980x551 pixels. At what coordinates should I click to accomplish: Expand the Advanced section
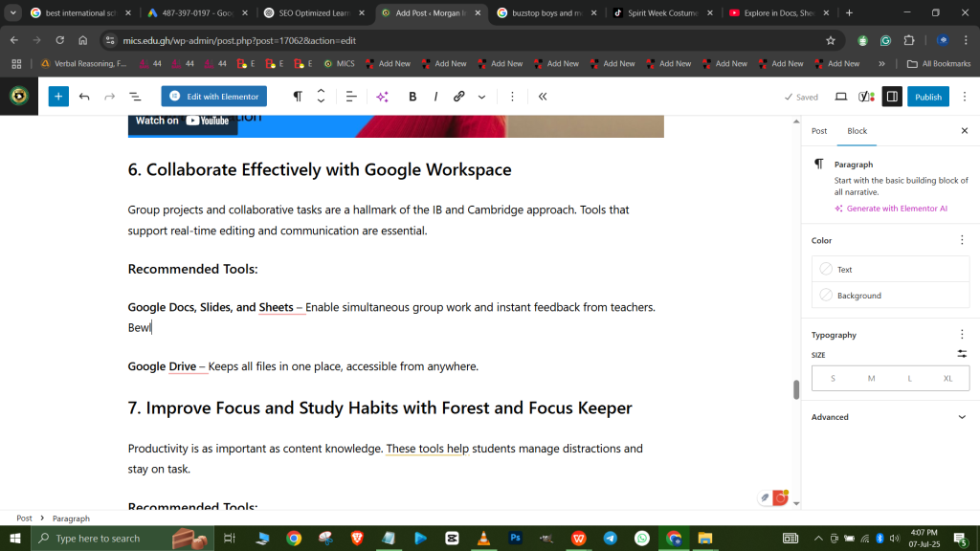890,417
